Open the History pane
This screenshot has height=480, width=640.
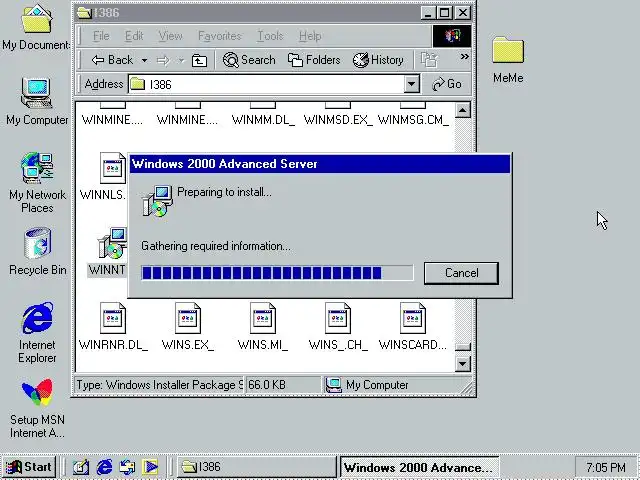click(378, 60)
